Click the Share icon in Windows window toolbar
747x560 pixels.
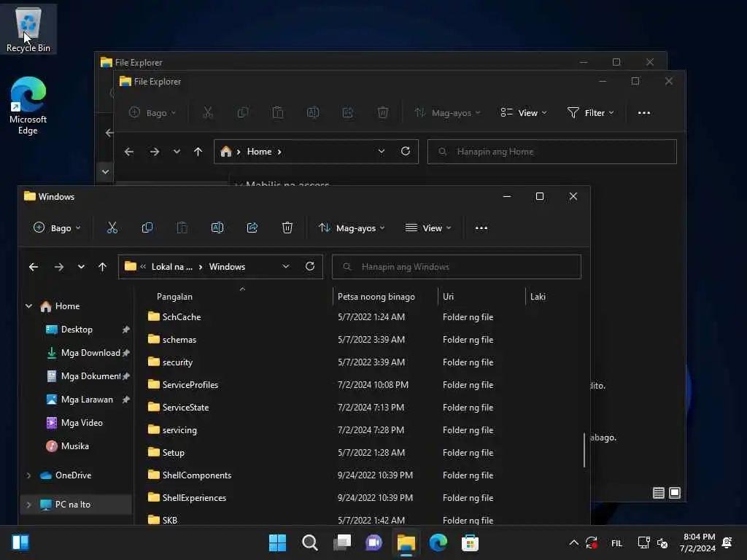click(252, 228)
